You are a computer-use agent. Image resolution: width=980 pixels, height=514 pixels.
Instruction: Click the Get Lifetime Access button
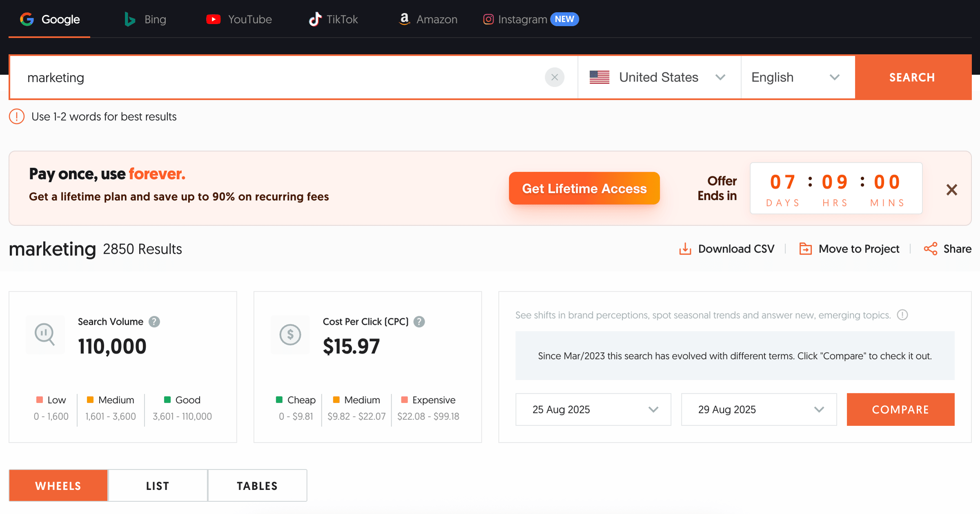[584, 188]
